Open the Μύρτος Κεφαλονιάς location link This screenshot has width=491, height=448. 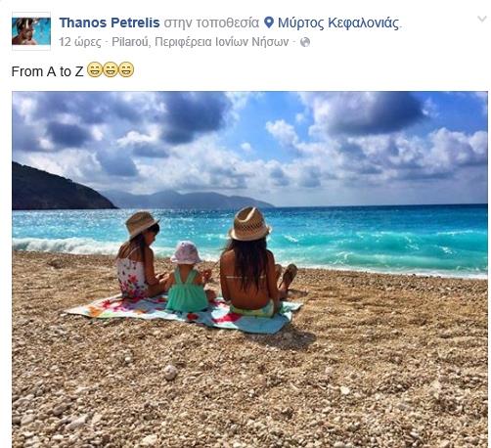click(338, 23)
